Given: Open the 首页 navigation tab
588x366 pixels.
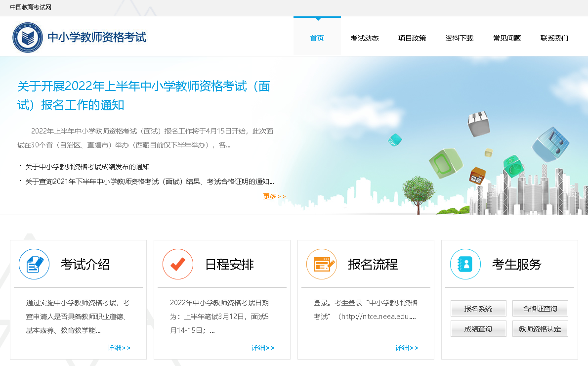Looking at the screenshot, I should point(317,38).
